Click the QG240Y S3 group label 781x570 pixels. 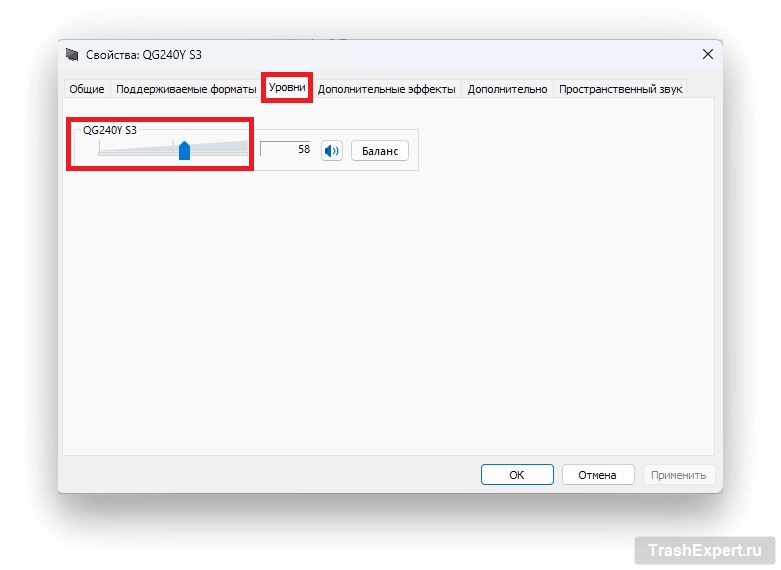point(110,130)
